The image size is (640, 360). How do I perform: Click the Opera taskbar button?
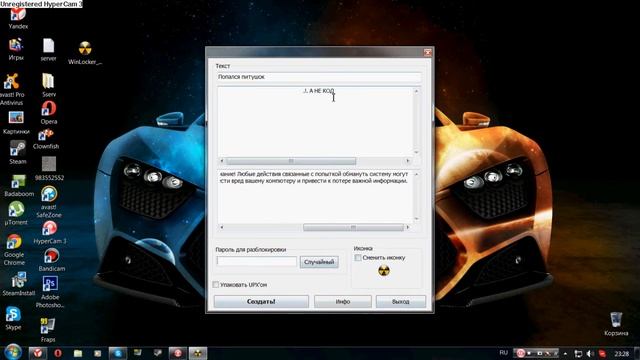(58, 353)
